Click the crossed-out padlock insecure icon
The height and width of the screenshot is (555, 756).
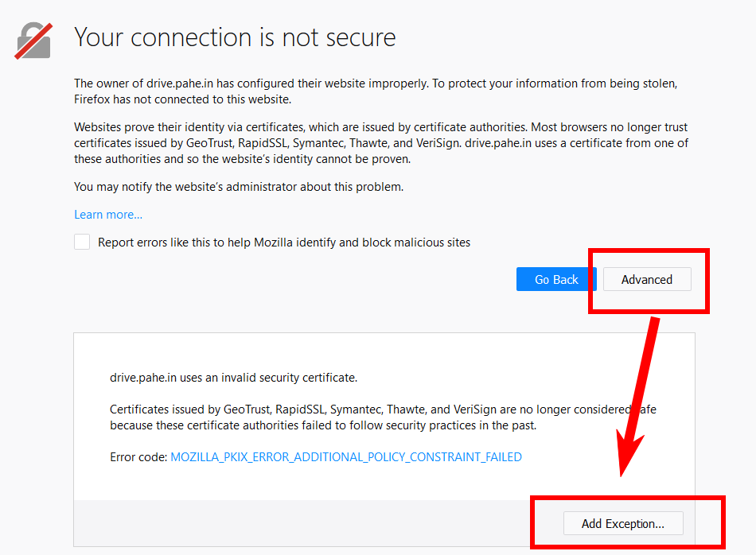(x=33, y=41)
